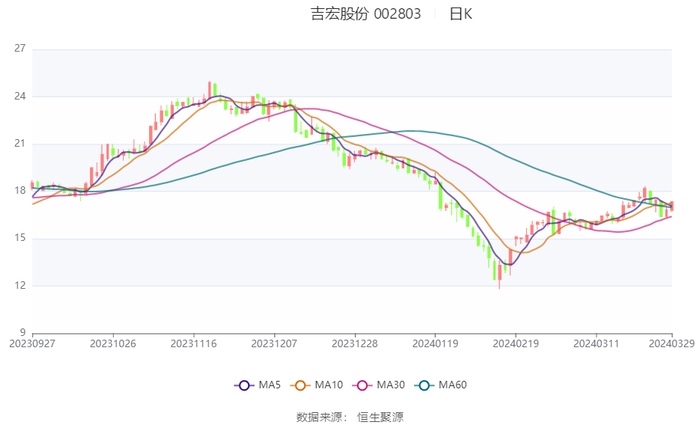Click the MA30 legend text label
700x425 pixels.
pos(390,385)
